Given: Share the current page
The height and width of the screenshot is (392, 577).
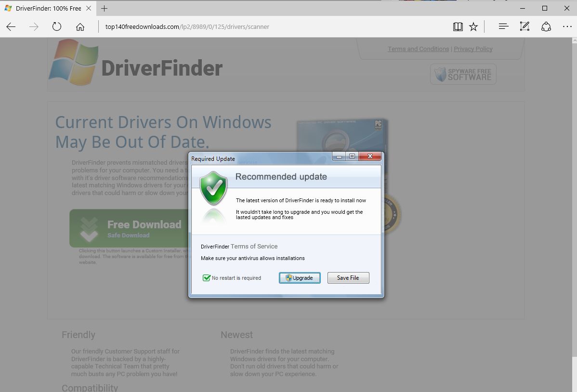Looking at the screenshot, I should click(x=546, y=26).
